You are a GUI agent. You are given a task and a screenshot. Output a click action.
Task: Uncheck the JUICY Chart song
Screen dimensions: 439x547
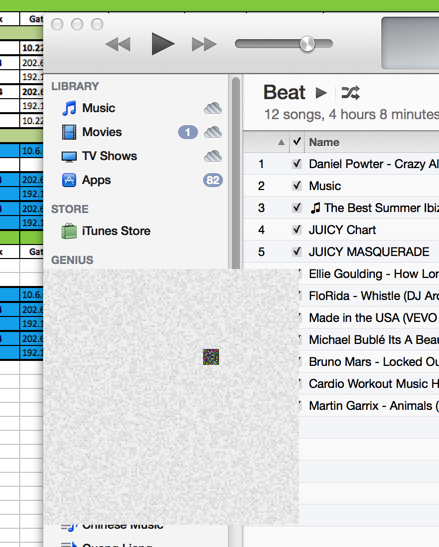click(297, 230)
